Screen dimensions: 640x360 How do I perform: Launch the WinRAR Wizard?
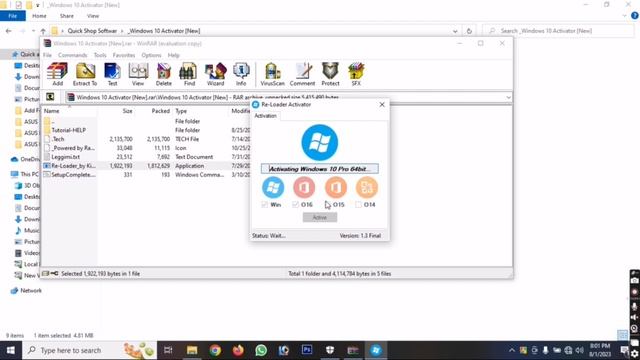tap(216, 74)
